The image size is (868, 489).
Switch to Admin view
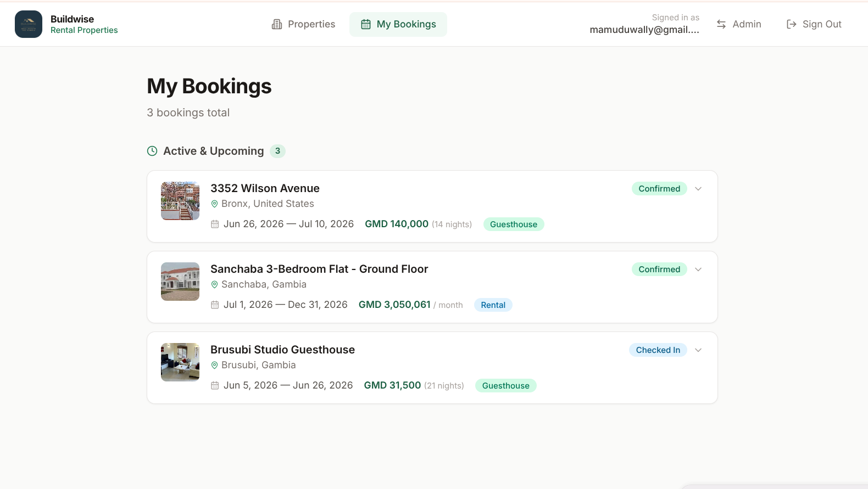point(739,24)
